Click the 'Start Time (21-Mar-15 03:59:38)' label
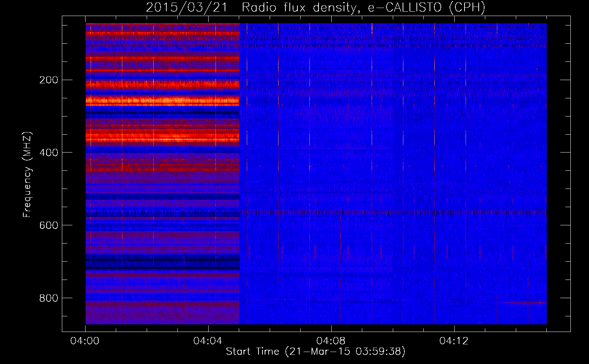This screenshot has height=364, width=589. click(x=316, y=352)
